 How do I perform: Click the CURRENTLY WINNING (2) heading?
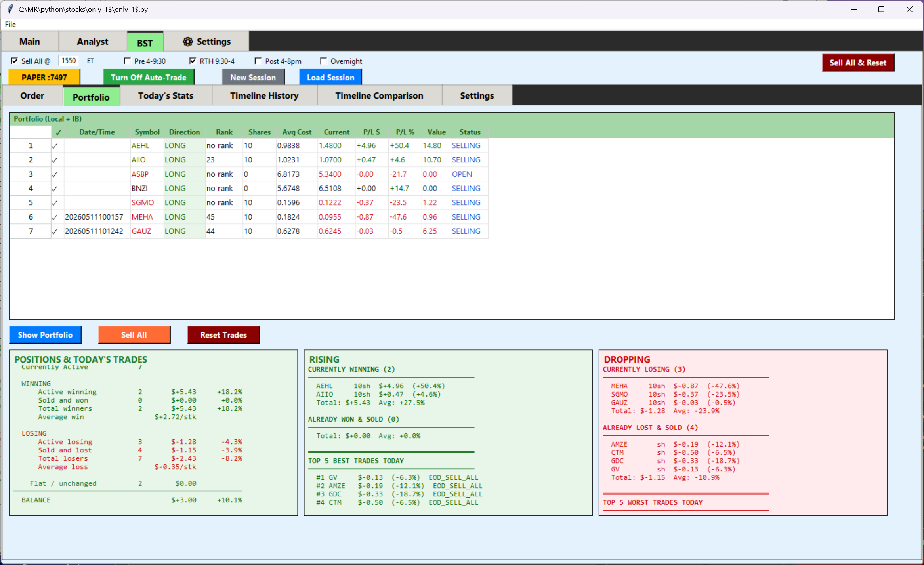[x=351, y=369]
